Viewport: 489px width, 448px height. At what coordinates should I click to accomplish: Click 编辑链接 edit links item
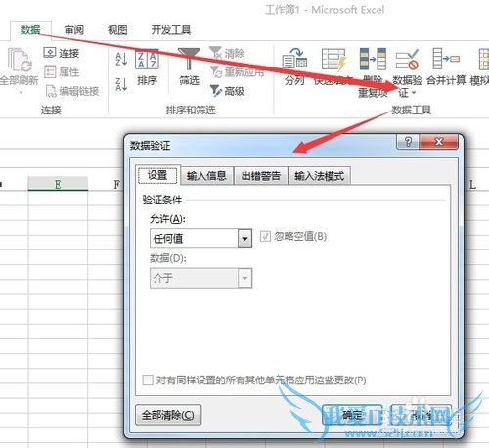point(72,91)
